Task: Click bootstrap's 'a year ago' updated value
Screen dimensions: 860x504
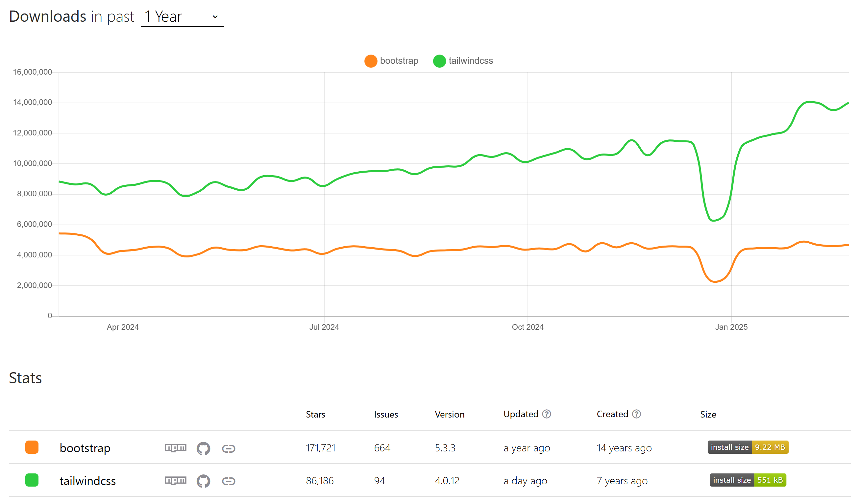Action: (527, 448)
